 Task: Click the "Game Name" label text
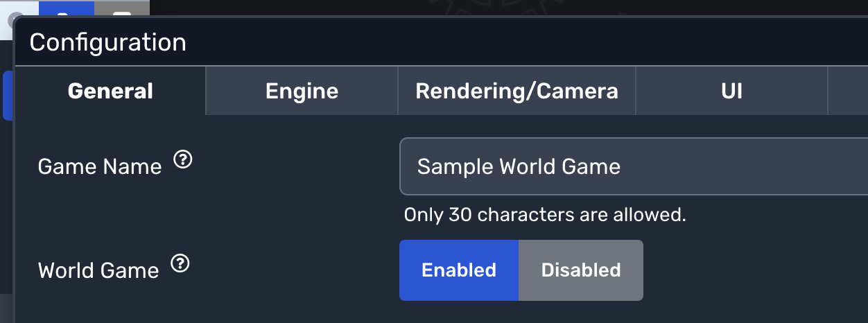tap(99, 166)
